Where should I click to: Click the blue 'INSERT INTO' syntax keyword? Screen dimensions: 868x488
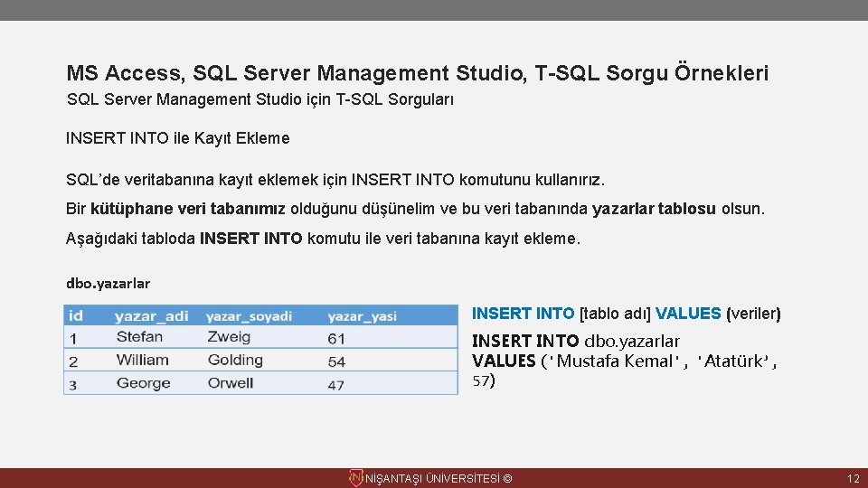point(524,314)
